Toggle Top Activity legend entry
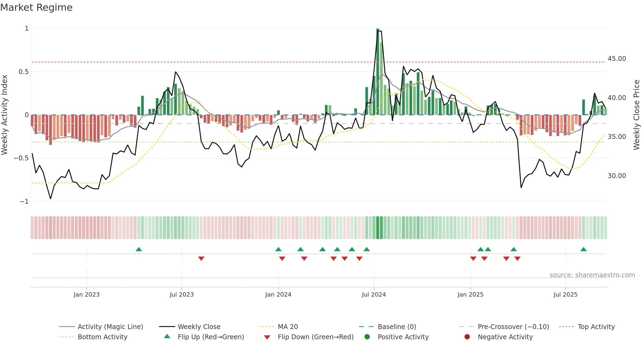 (x=587, y=327)
